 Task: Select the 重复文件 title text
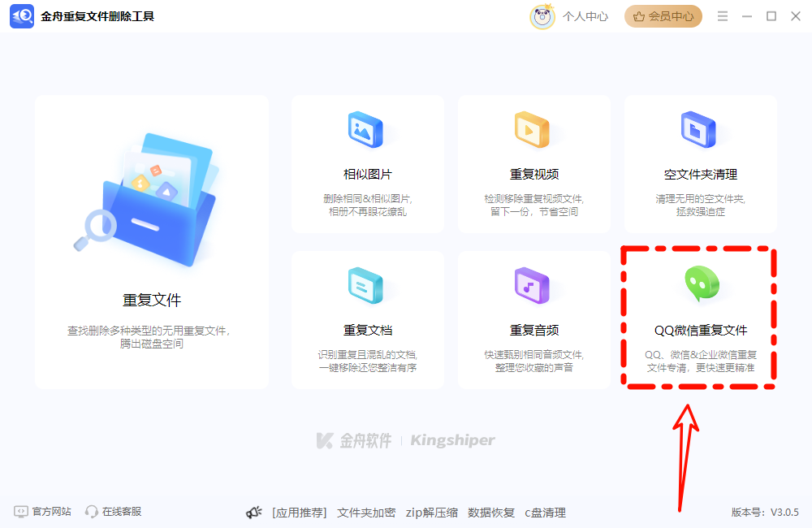pyautogui.click(x=152, y=300)
